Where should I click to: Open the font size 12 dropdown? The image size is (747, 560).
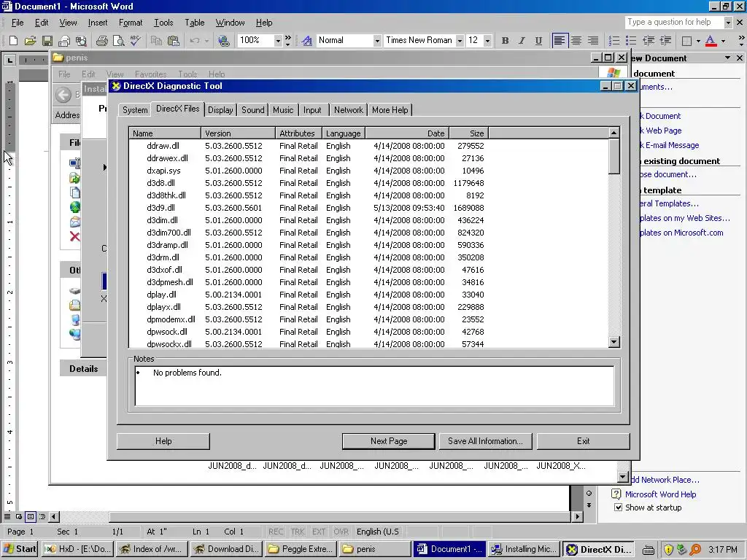(487, 41)
